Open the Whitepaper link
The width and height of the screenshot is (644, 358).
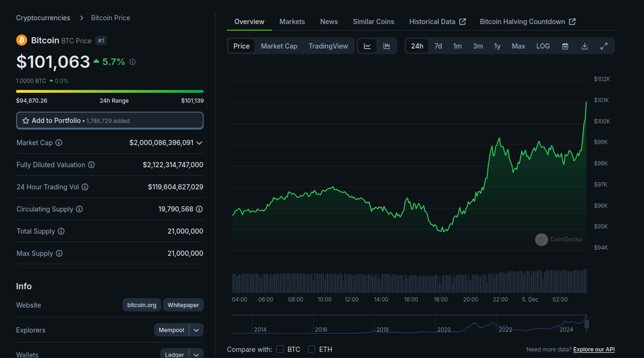(183, 305)
